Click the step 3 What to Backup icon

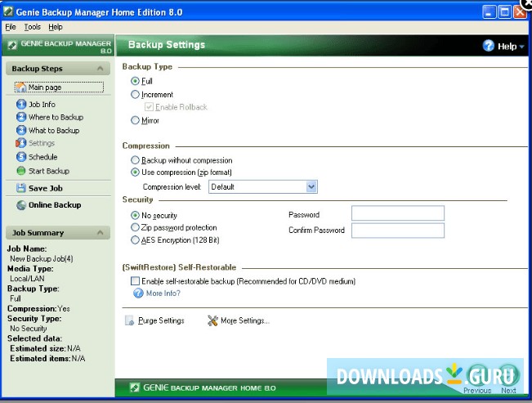coord(21,130)
